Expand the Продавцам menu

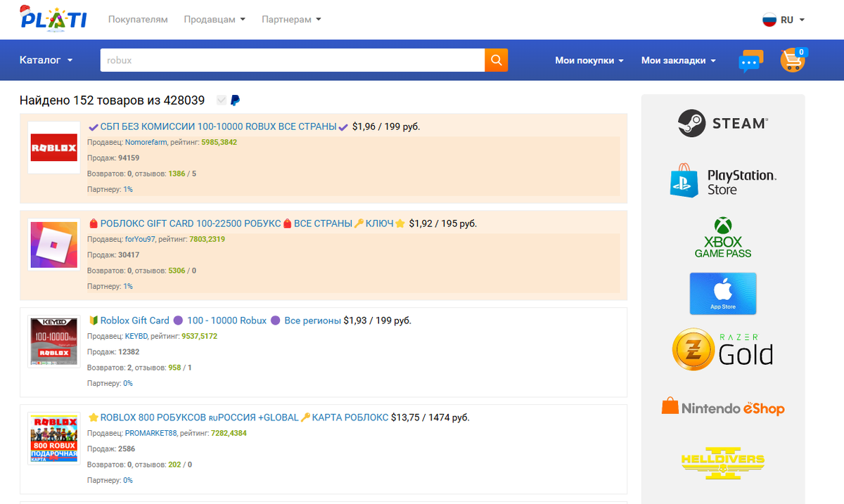(215, 20)
